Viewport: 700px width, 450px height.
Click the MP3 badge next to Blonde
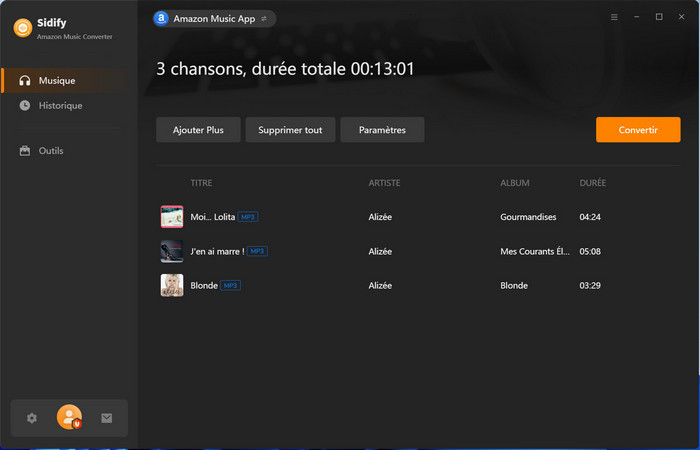(x=230, y=285)
